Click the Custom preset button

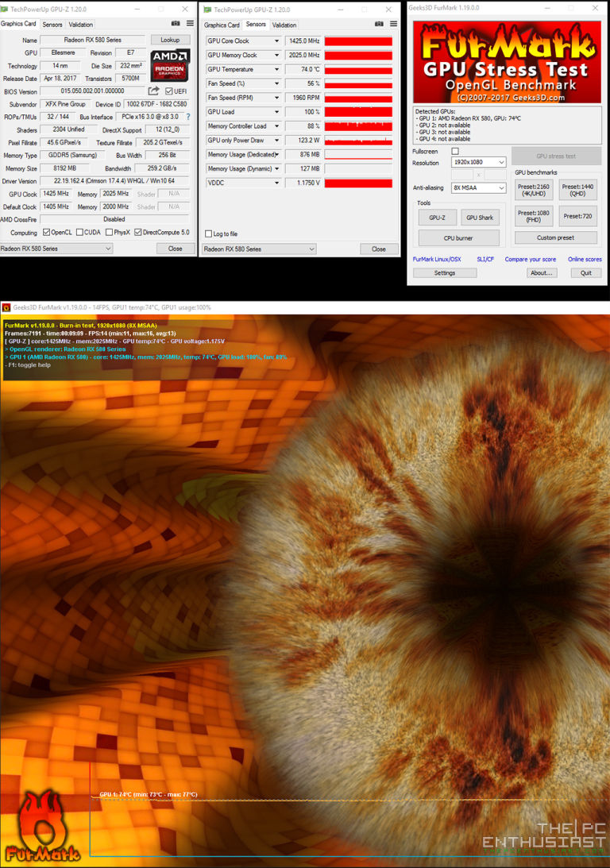click(x=555, y=237)
